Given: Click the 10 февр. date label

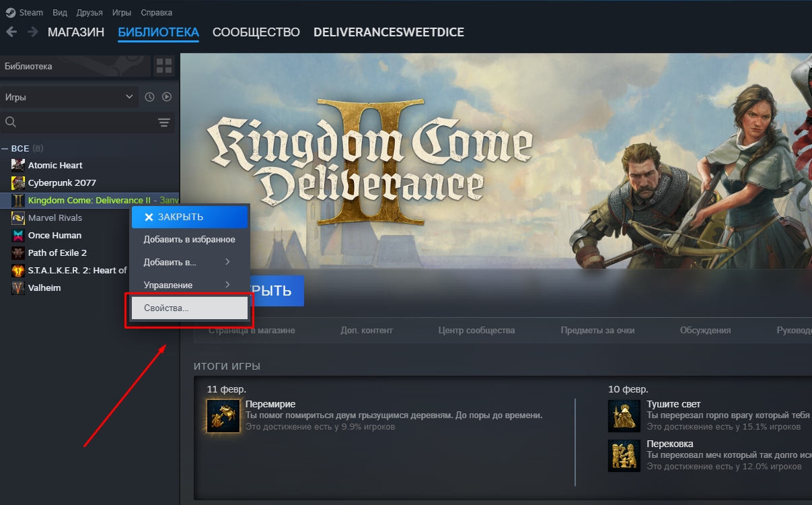Looking at the screenshot, I should click(x=628, y=389).
